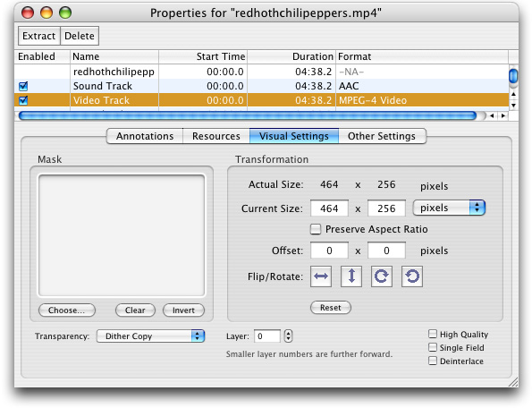Click track list scroll down arrow

(x=513, y=106)
